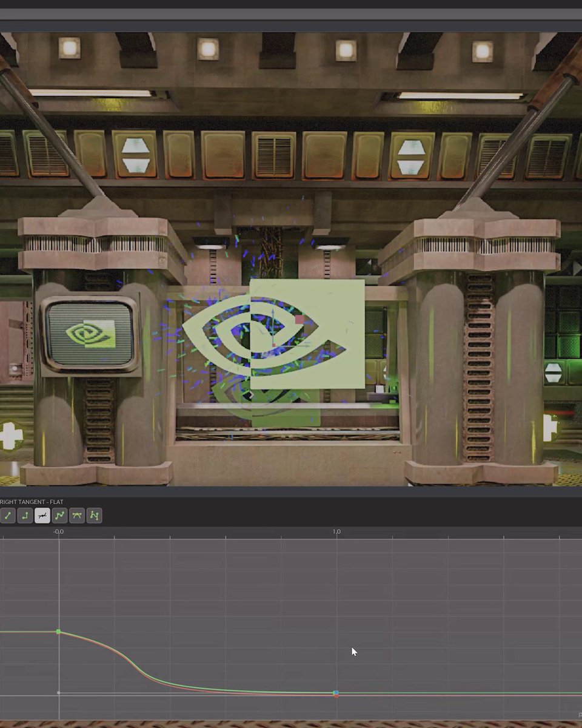
Task: Select the zigzag broken tangent icon
Action: 95,516
